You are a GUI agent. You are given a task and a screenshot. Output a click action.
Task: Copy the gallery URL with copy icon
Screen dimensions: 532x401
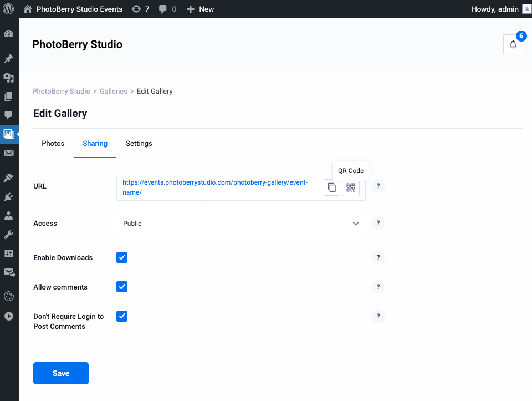tap(331, 187)
